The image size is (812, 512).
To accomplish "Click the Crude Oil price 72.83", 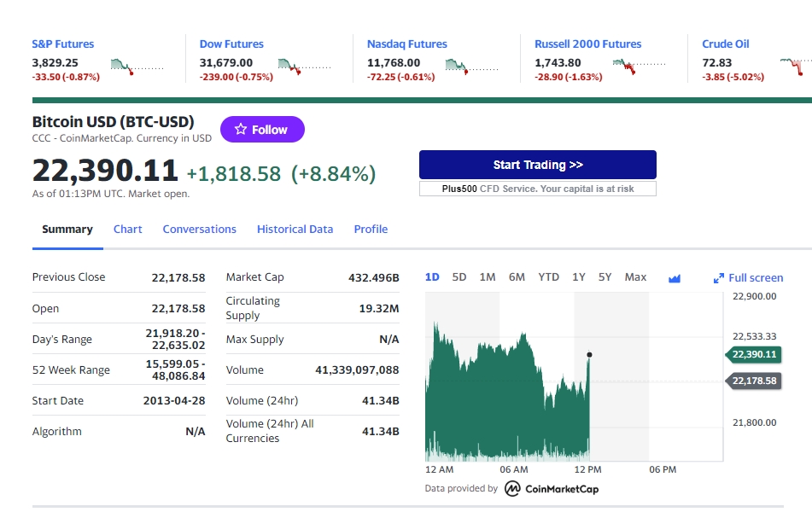I will click(716, 62).
